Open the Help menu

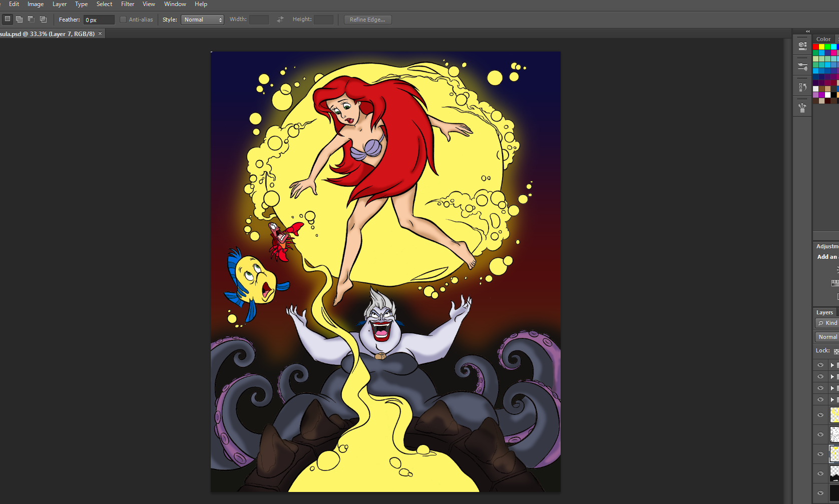(x=201, y=4)
